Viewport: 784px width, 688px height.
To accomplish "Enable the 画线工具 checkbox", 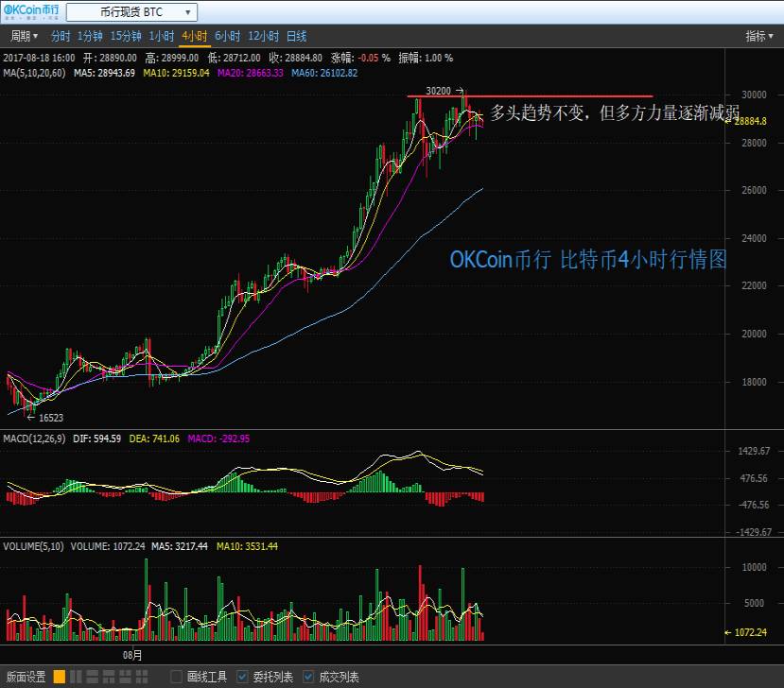I will 176,677.
